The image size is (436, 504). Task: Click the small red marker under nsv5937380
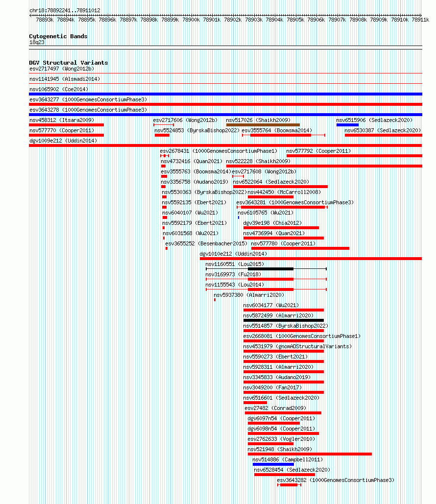pos(215,300)
